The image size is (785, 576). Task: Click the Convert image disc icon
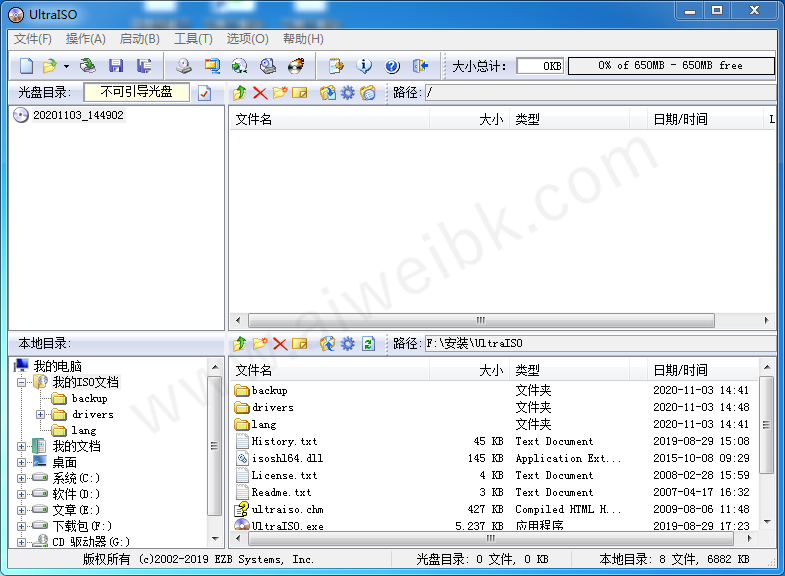coord(240,66)
